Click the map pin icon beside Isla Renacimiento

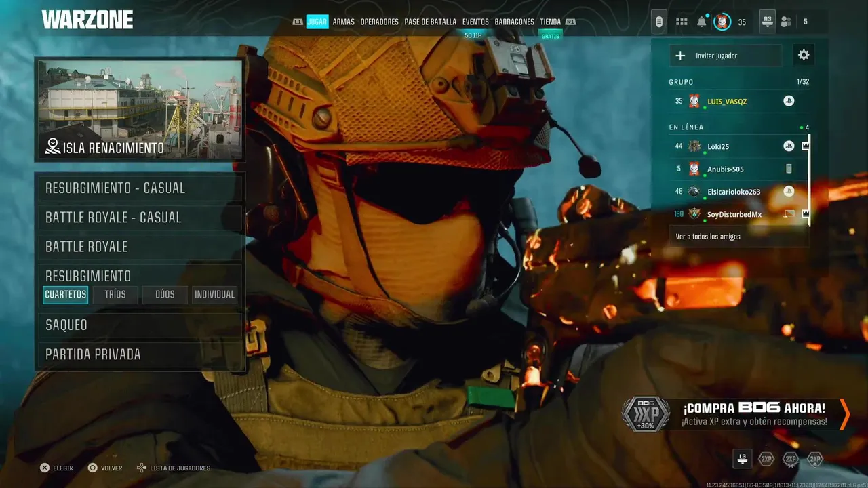pyautogui.click(x=53, y=146)
